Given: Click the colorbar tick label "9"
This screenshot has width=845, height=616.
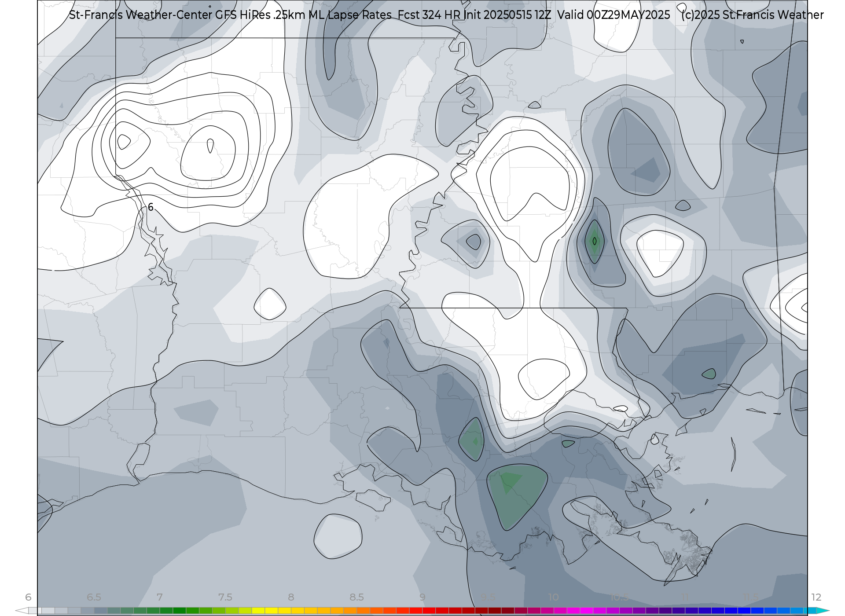Looking at the screenshot, I should [422, 597].
